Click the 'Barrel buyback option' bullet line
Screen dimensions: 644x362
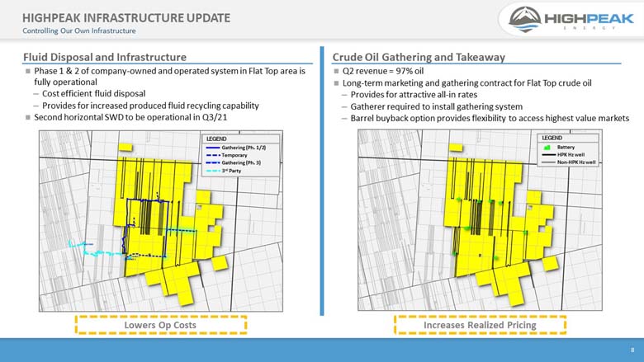click(x=490, y=118)
